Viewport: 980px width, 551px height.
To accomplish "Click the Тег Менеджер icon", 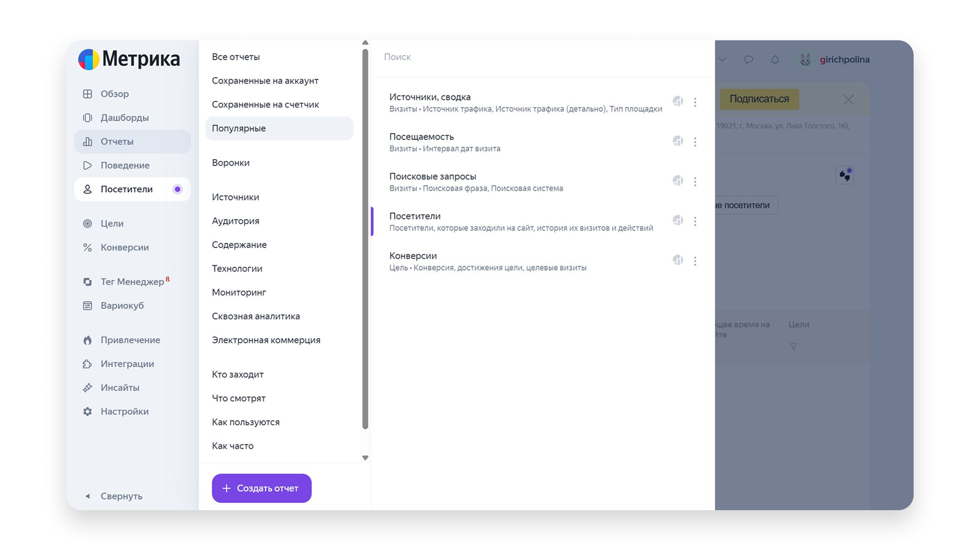I will 88,282.
